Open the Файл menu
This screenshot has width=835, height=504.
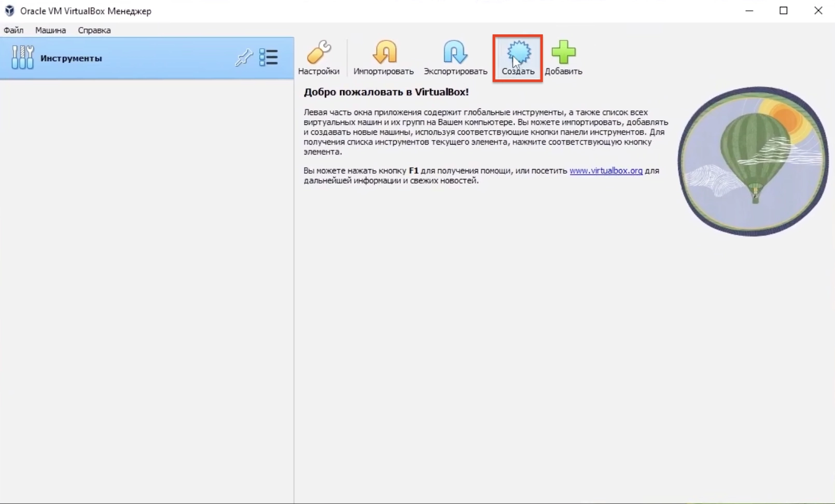pos(13,30)
